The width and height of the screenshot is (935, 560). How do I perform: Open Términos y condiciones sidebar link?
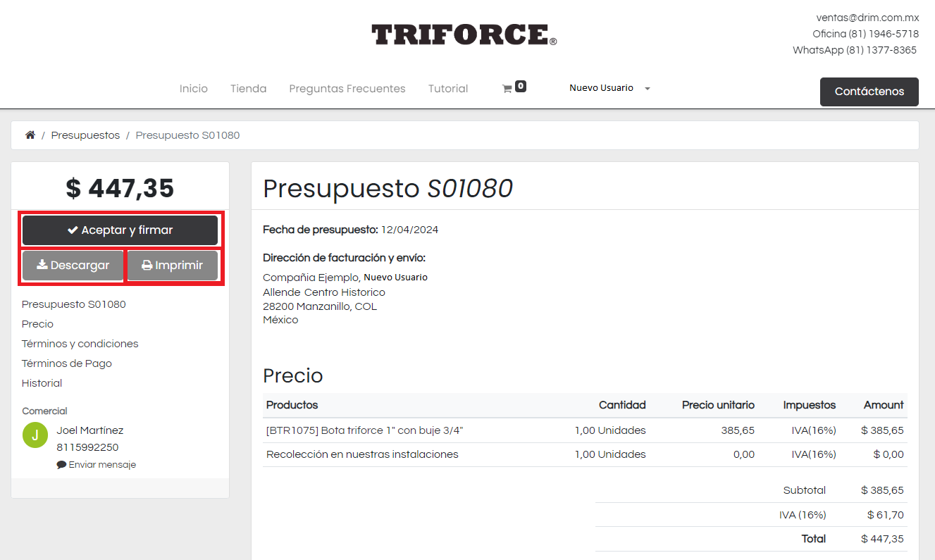(80, 344)
